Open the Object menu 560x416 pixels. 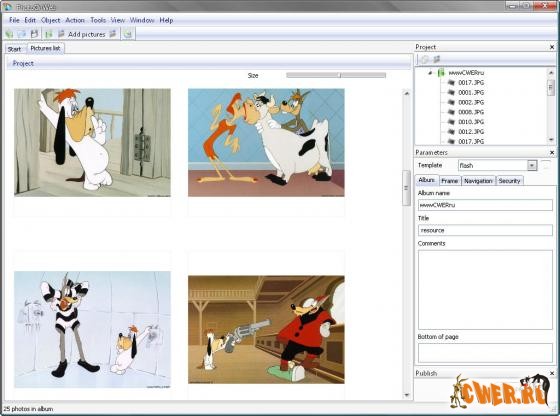(50, 20)
